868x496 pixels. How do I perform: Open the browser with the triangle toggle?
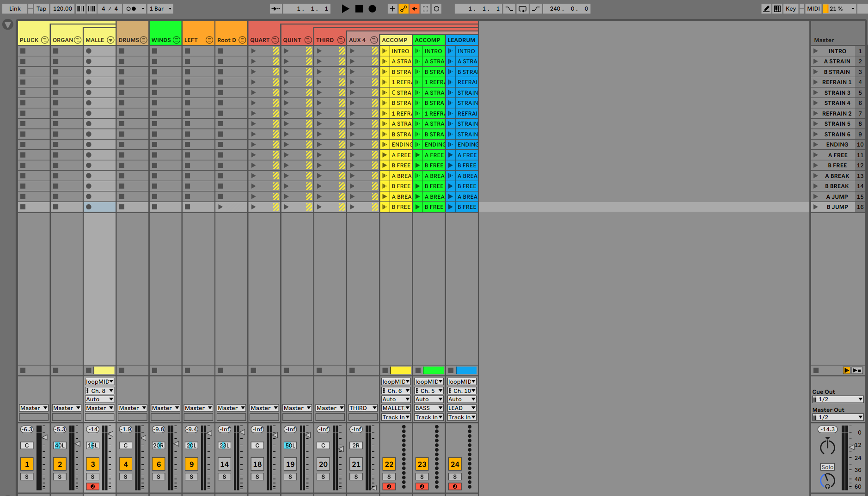pos(8,24)
